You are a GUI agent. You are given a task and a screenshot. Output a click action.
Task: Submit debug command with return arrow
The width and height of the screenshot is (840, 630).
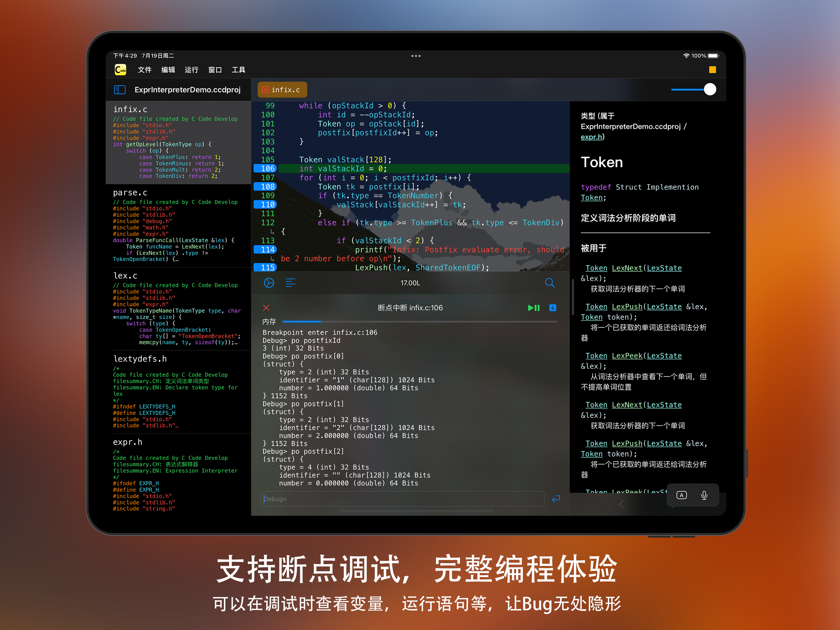556,499
